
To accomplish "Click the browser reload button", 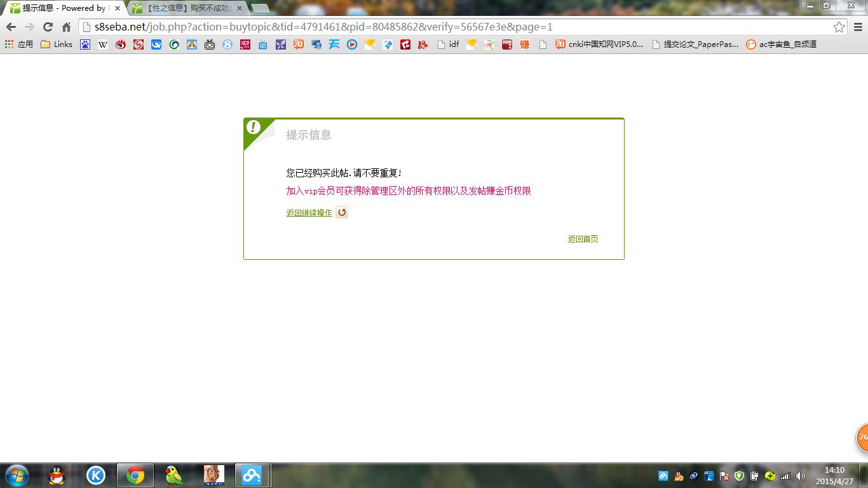I will 48,27.
